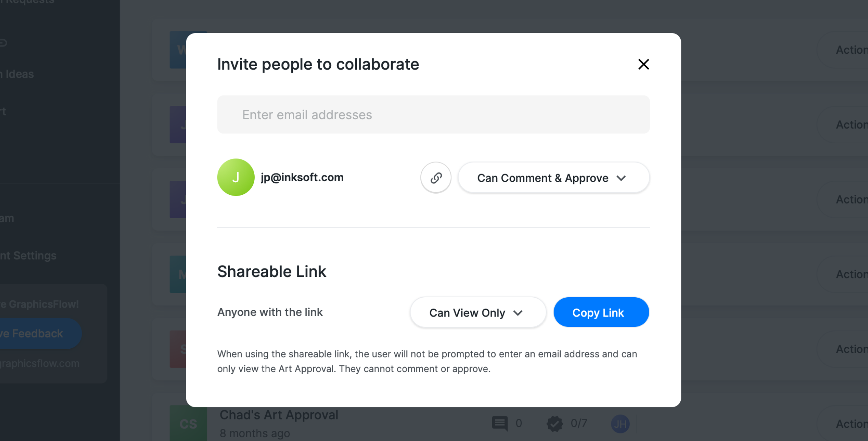
Task: Open Chad's Art Approval title
Action: 279,415
